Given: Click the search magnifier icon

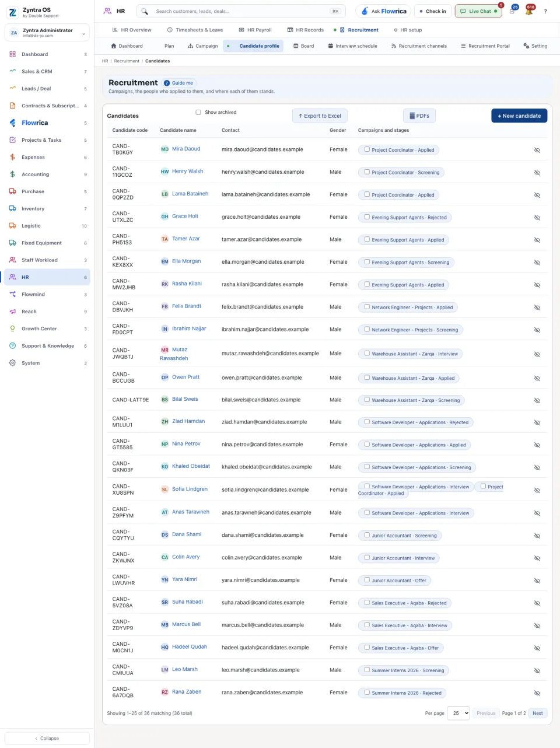Looking at the screenshot, I should (x=145, y=11).
